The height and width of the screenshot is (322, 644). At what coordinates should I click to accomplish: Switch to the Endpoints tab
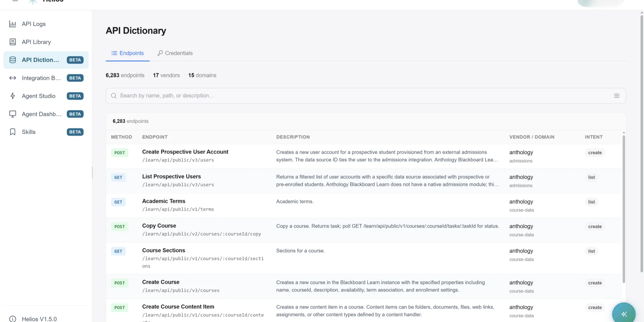[x=127, y=53]
